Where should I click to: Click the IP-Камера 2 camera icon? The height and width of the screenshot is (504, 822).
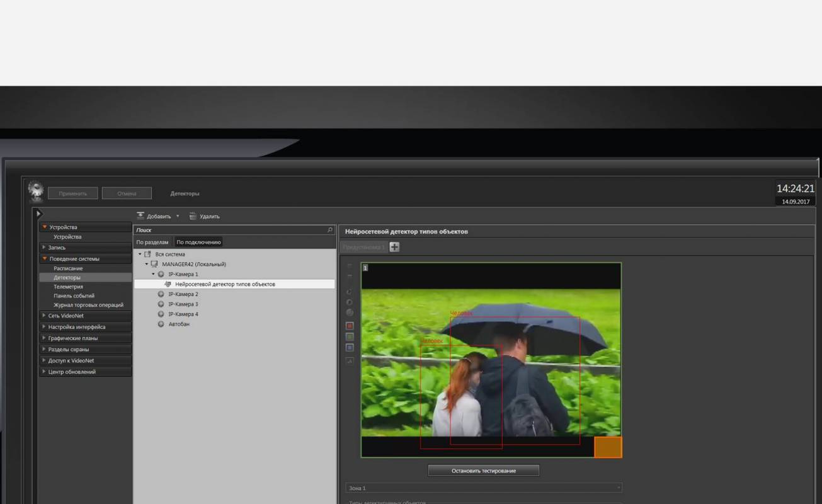161,294
